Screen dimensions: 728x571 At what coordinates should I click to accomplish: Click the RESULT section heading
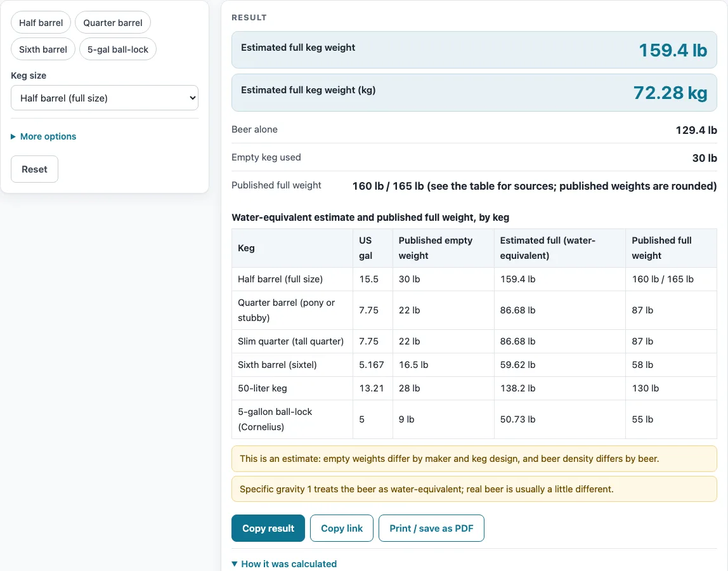(x=249, y=18)
